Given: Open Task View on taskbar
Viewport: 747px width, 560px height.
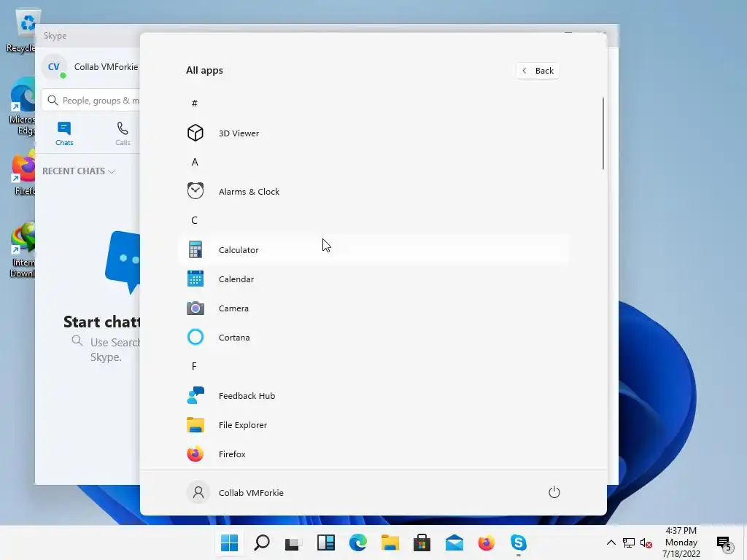Looking at the screenshot, I should pyautogui.click(x=293, y=542).
